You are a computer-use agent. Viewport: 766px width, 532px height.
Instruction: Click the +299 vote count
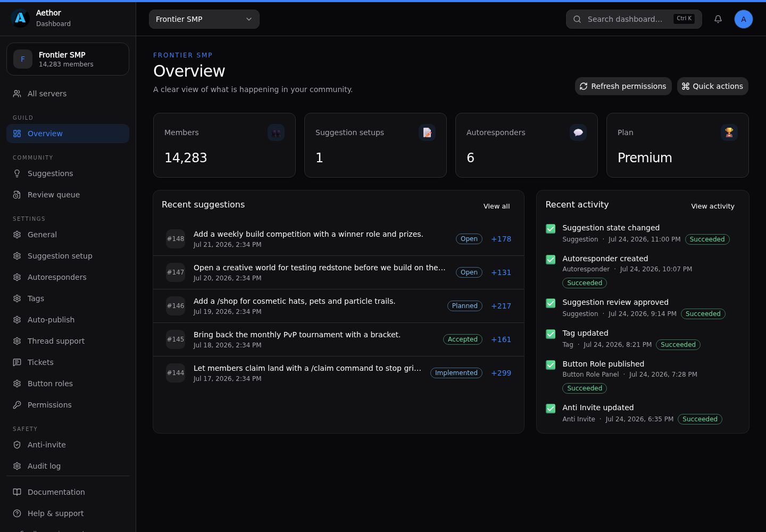coord(501,373)
